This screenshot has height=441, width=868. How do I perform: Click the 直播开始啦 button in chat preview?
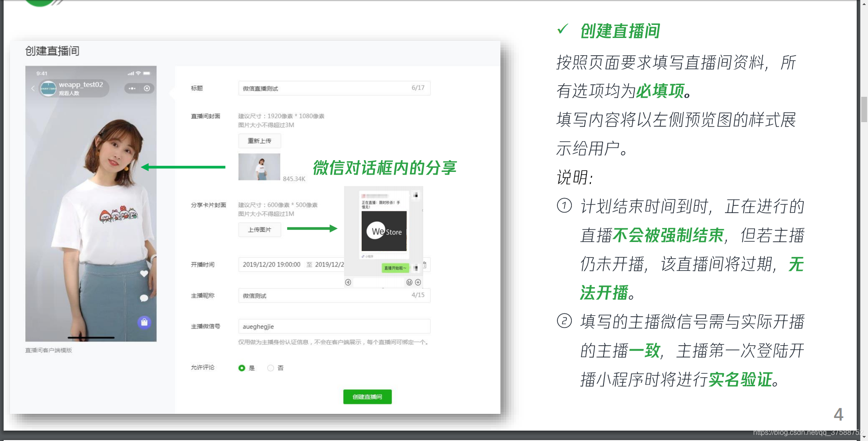pyautogui.click(x=395, y=268)
